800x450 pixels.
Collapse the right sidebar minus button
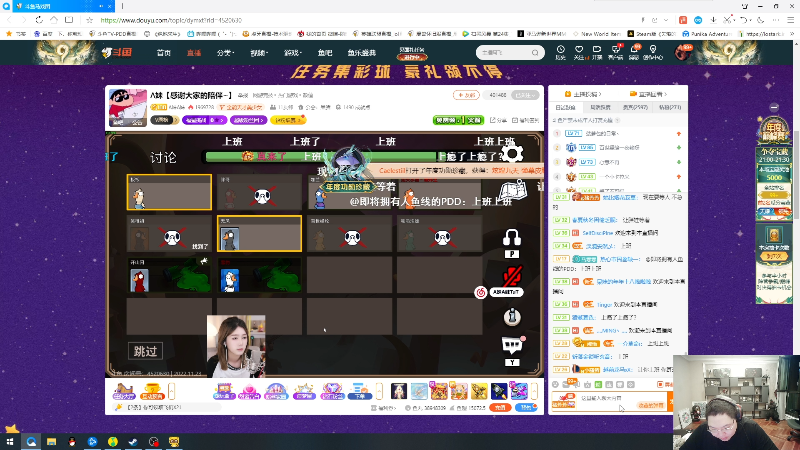click(774, 107)
